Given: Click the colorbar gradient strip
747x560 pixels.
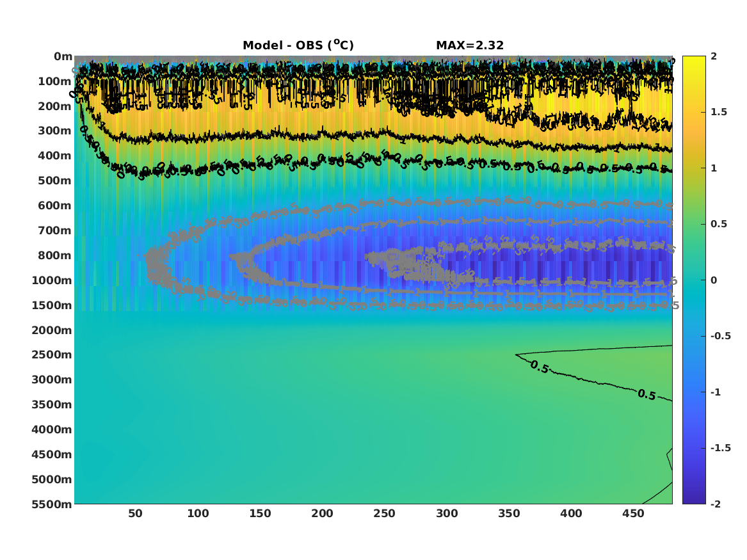Looking at the screenshot, I should pyautogui.click(x=694, y=280).
